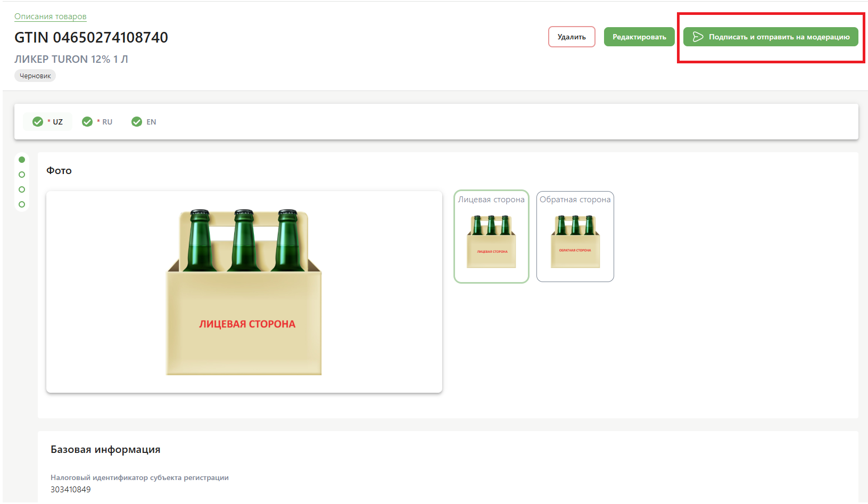Click the green checkmark beside RU

pos(87,122)
